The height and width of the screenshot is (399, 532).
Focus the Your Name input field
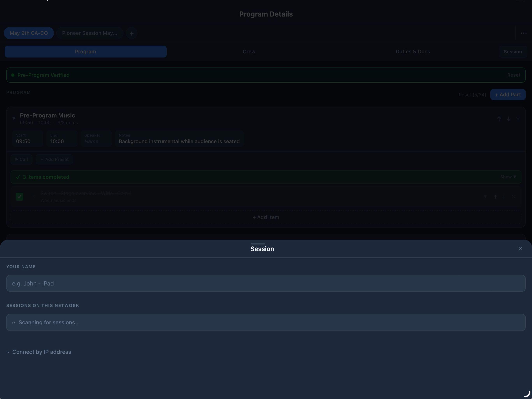(266, 283)
